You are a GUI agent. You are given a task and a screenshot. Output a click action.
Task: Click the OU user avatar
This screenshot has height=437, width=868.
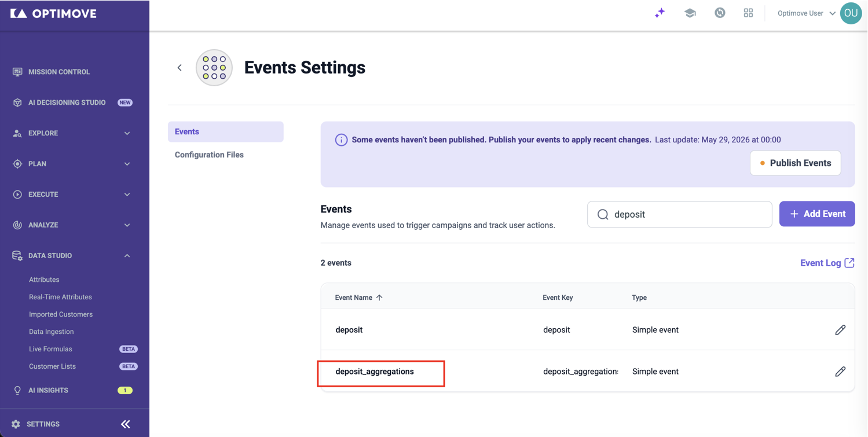click(851, 13)
